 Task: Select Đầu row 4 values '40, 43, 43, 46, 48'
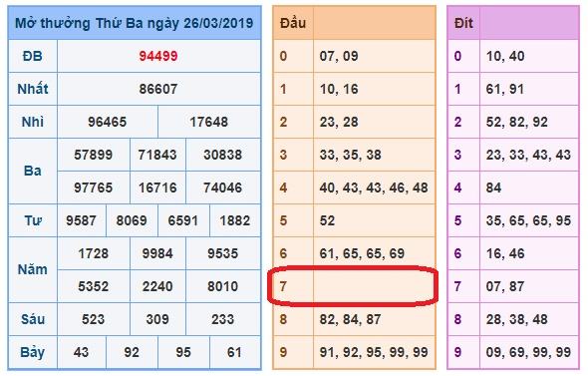click(x=374, y=188)
